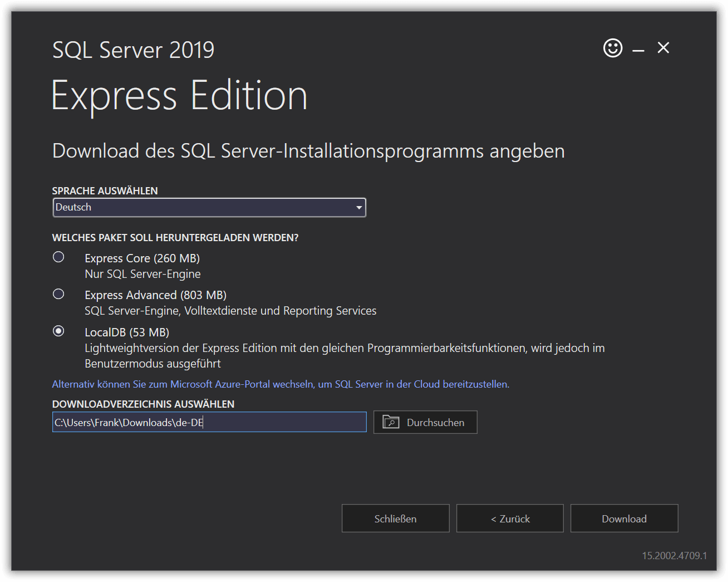This screenshot has width=728, height=582.
Task: Select the LocalDB (53 MB) radio button
Action: point(58,331)
